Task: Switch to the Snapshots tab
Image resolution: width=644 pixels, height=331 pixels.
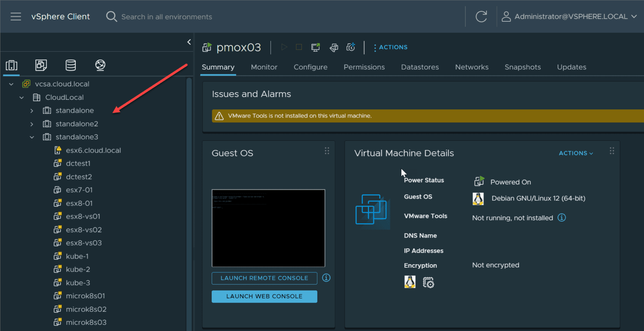Action: coord(522,67)
